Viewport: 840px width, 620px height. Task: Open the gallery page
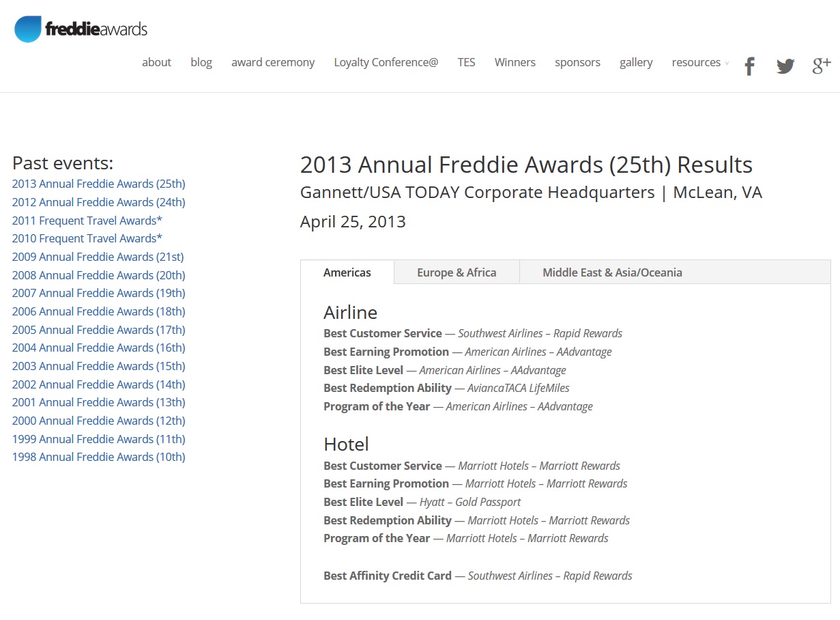(636, 62)
